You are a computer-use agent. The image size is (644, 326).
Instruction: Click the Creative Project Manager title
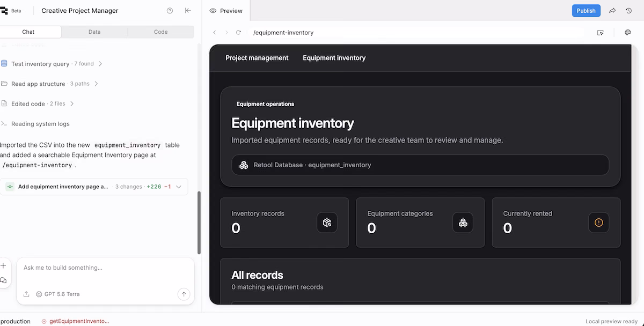point(80,11)
